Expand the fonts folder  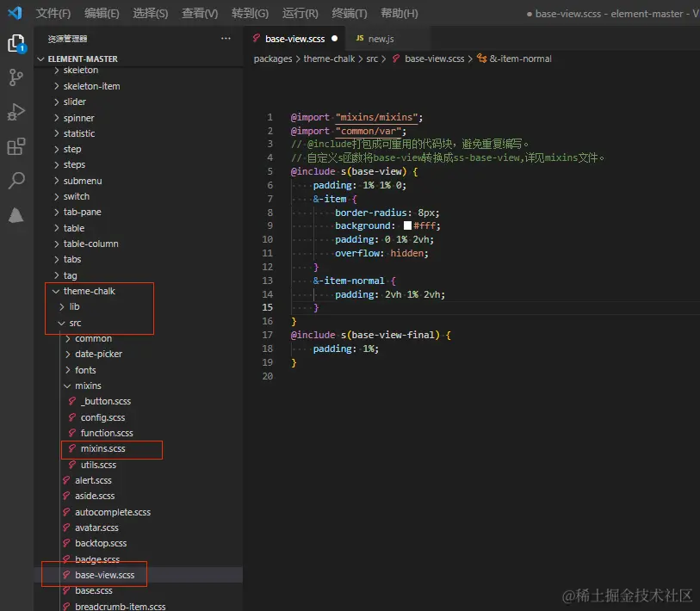coord(68,370)
